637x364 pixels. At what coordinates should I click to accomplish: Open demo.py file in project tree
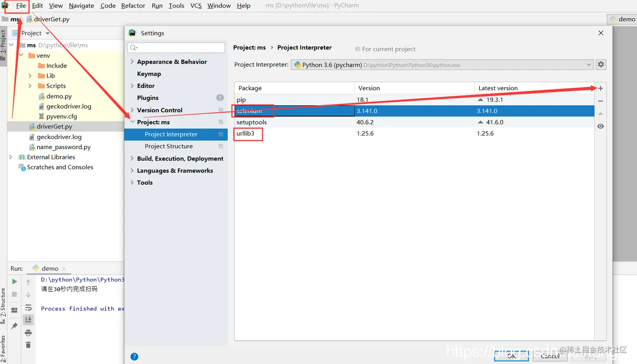pyautogui.click(x=59, y=96)
